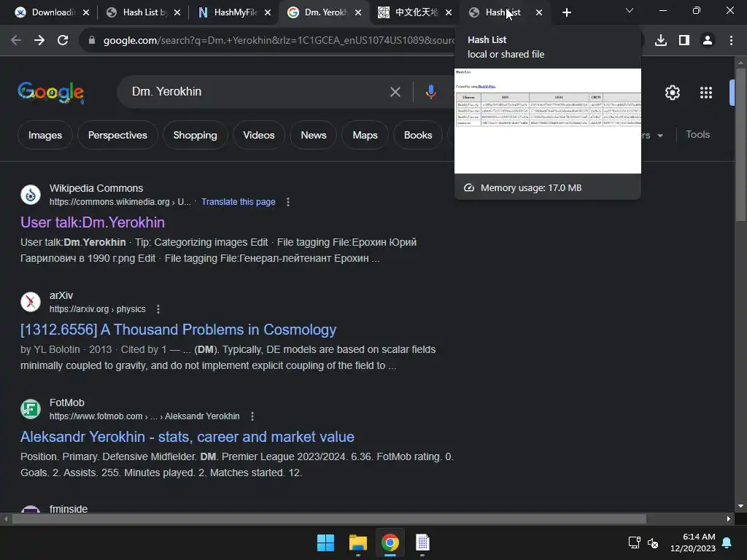Open the Chrome downloads icon

(661, 41)
